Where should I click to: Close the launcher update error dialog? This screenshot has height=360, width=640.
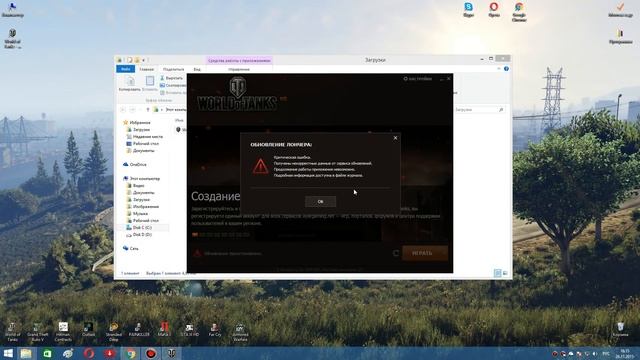click(x=395, y=138)
